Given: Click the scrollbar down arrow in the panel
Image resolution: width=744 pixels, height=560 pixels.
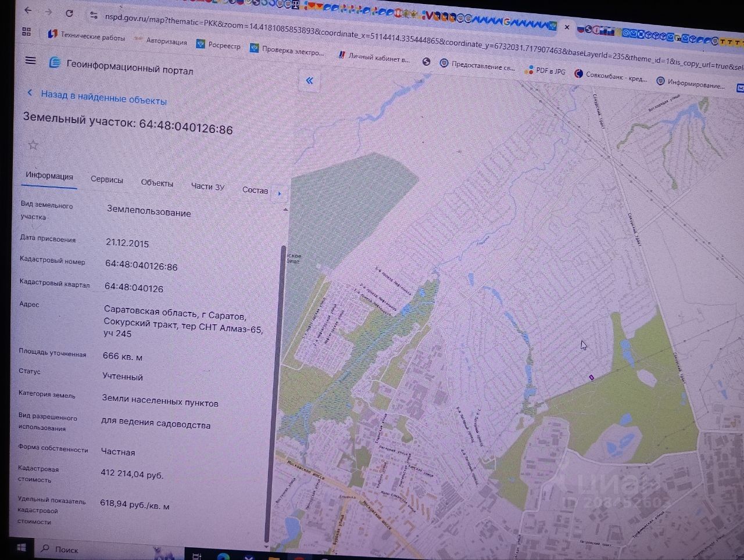Looking at the screenshot, I should (267, 547).
